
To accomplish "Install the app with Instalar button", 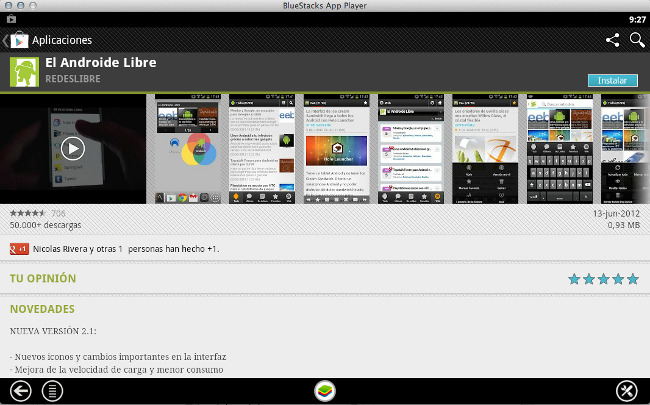I will pos(611,80).
